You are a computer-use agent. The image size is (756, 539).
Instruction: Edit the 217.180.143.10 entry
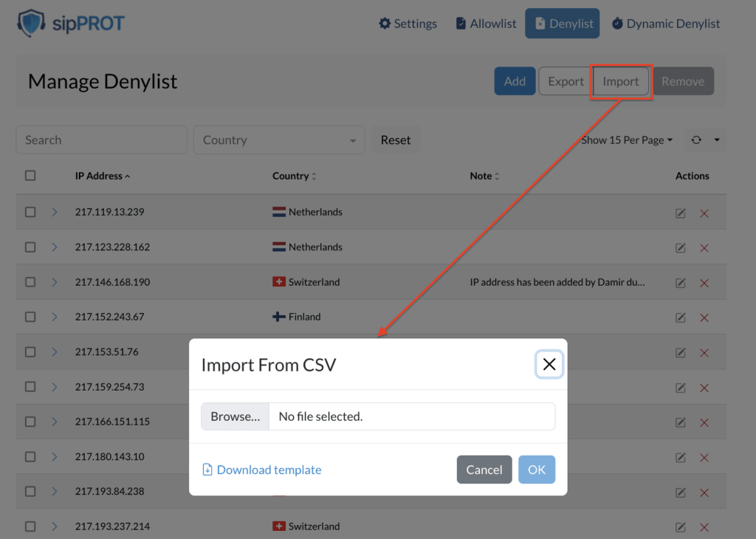tap(680, 458)
